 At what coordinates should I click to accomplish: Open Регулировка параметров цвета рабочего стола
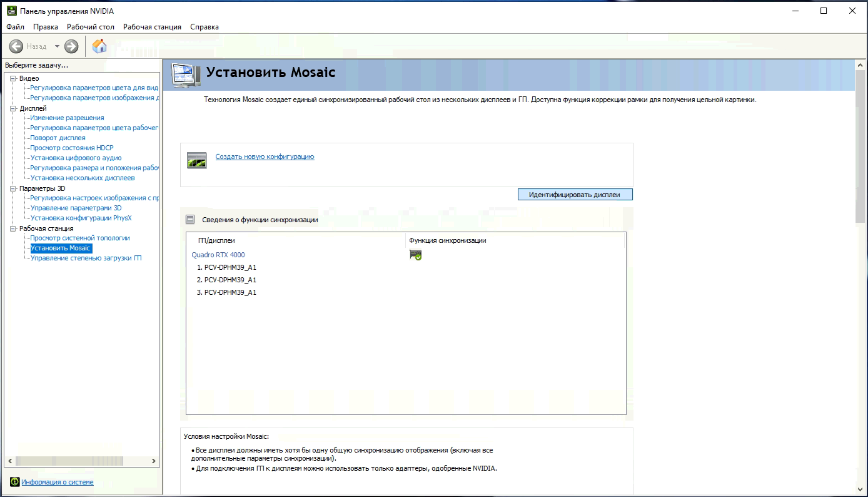(x=94, y=128)
